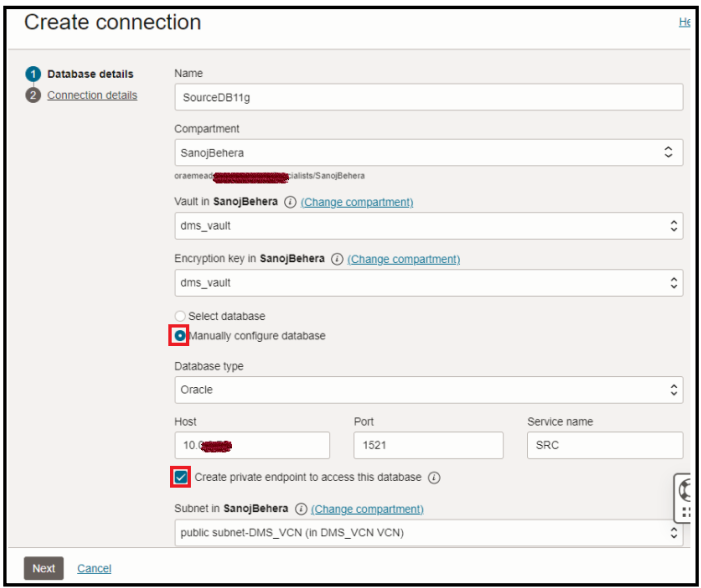Click the Cancel link

click(x=94, y=568)
